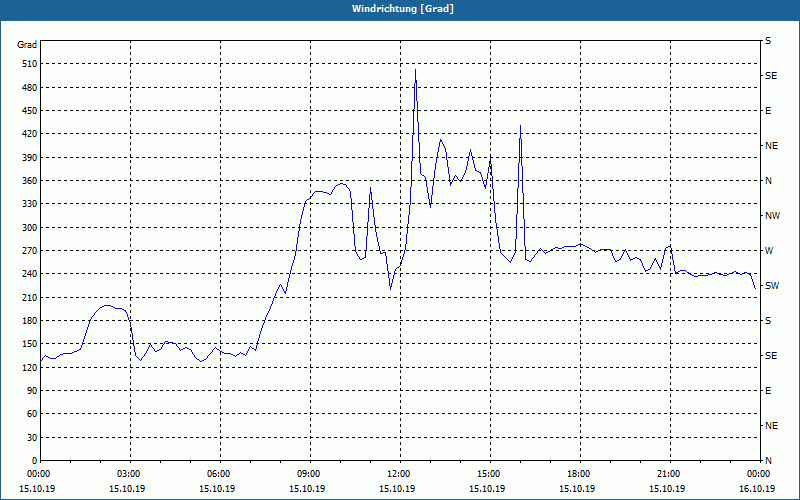Select the 360 y-axis value
This screenshot has width=800, height=500.
tap(30, 181)
